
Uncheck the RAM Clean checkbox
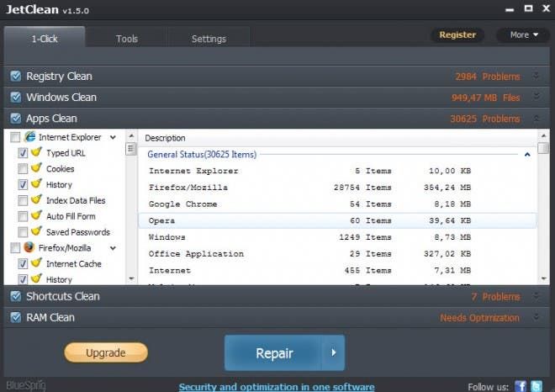(16, 317)
